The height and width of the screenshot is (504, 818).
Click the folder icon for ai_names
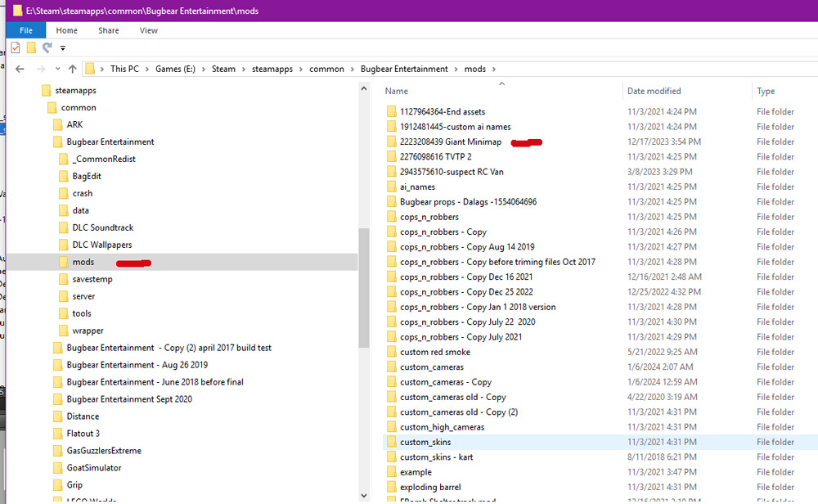coord(392,187)
